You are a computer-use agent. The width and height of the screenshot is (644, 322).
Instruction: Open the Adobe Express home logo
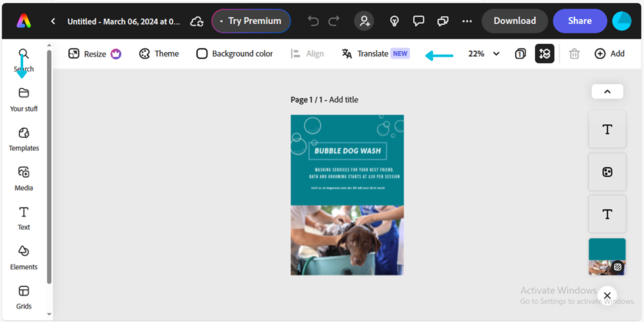[23, 21]
